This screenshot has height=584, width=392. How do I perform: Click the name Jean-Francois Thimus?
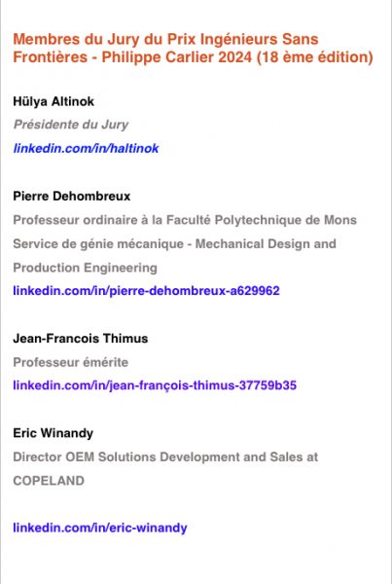coord(81,338)
